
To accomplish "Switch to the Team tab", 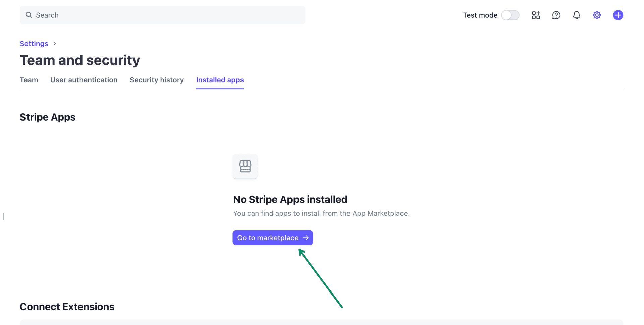I will point(29,80).
